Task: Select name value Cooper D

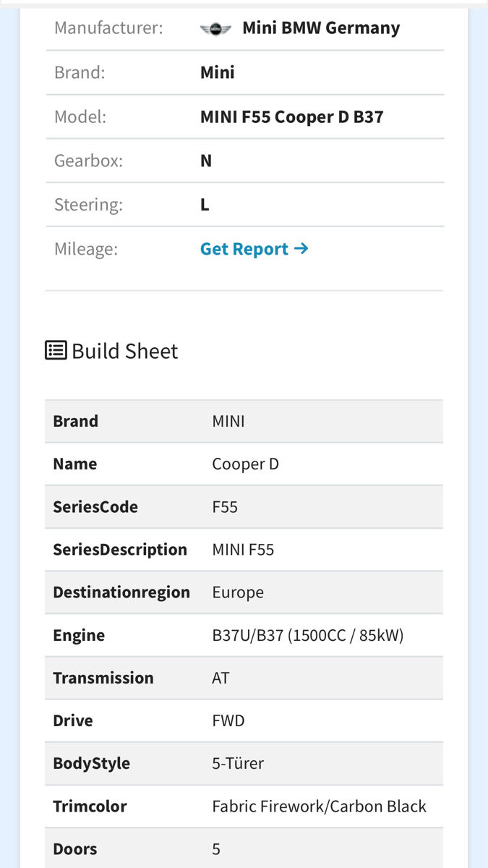Action: click(x=245, y=464)
